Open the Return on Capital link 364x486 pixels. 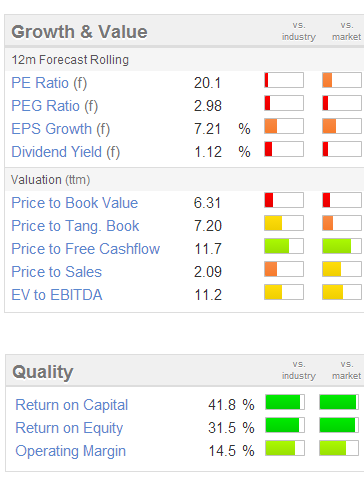(x=72, y=405)
